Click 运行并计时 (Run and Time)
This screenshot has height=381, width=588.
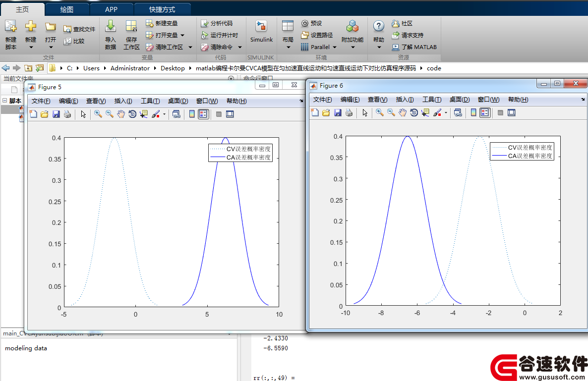pyautogui.click(x=219, y=35)
